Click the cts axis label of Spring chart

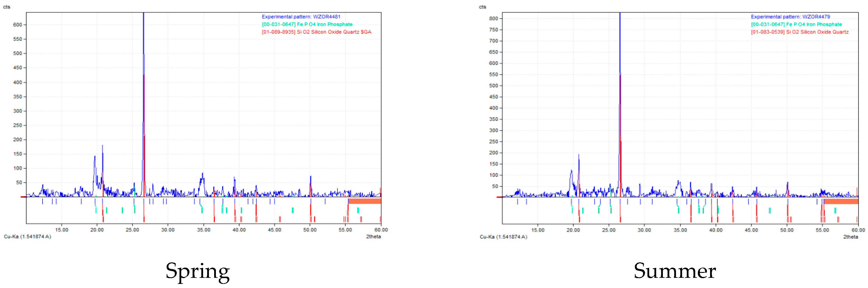[7, 7]
